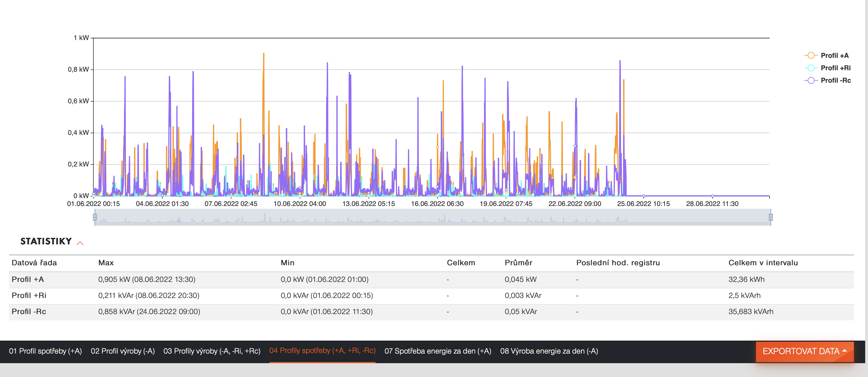Select the Profil -Rc table row label

[29, 312]
